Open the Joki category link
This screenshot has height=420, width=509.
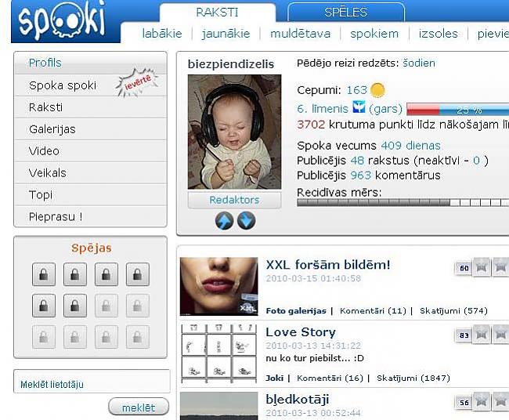coord(275,378)
